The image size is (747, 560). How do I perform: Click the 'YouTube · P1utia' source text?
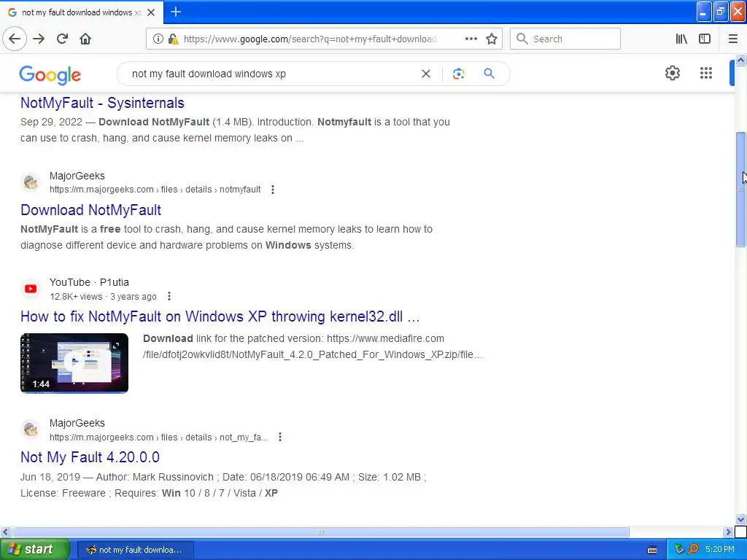89,282
